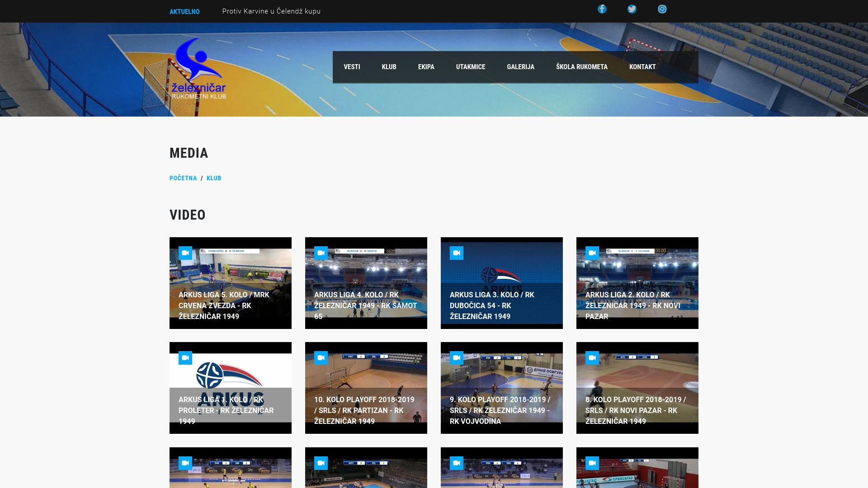Click video icon on 8. kolo playoff card

point(592,358)
